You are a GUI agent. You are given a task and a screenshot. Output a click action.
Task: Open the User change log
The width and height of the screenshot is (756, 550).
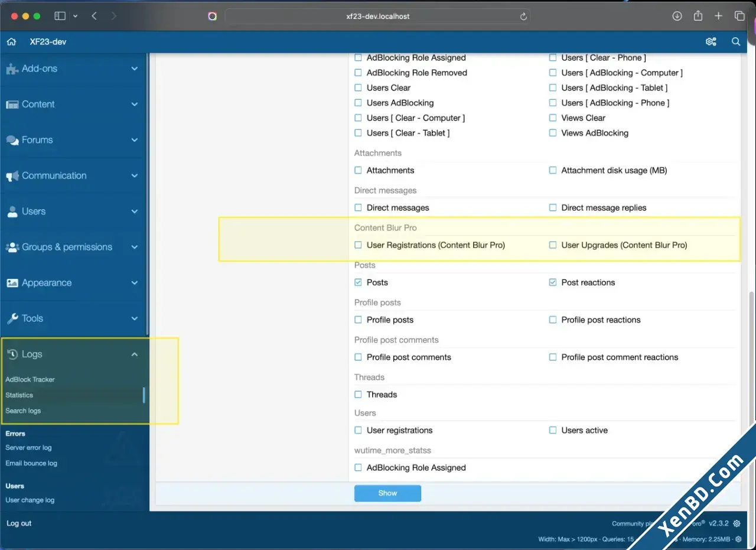coord(30,500)
